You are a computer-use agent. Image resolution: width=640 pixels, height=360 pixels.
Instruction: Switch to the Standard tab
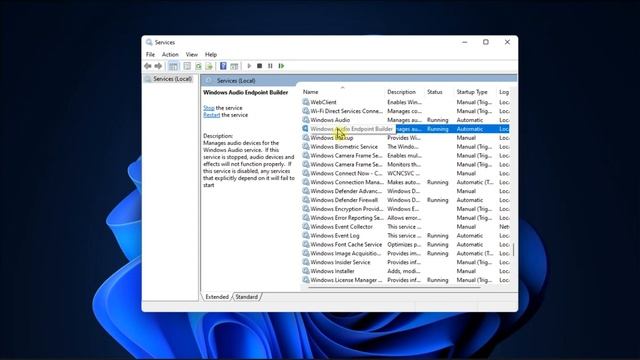click(x=247, y=297)
